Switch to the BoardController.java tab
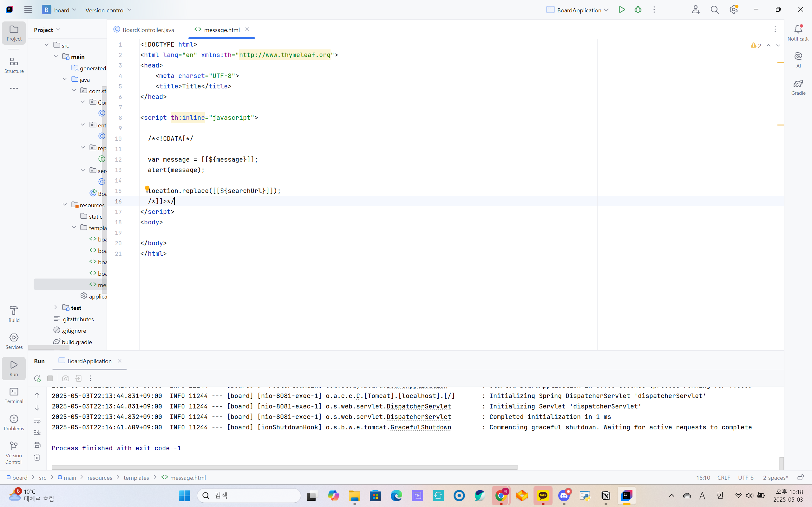The width and height of the screenshot is (812, 507). (x=148, y=30)
